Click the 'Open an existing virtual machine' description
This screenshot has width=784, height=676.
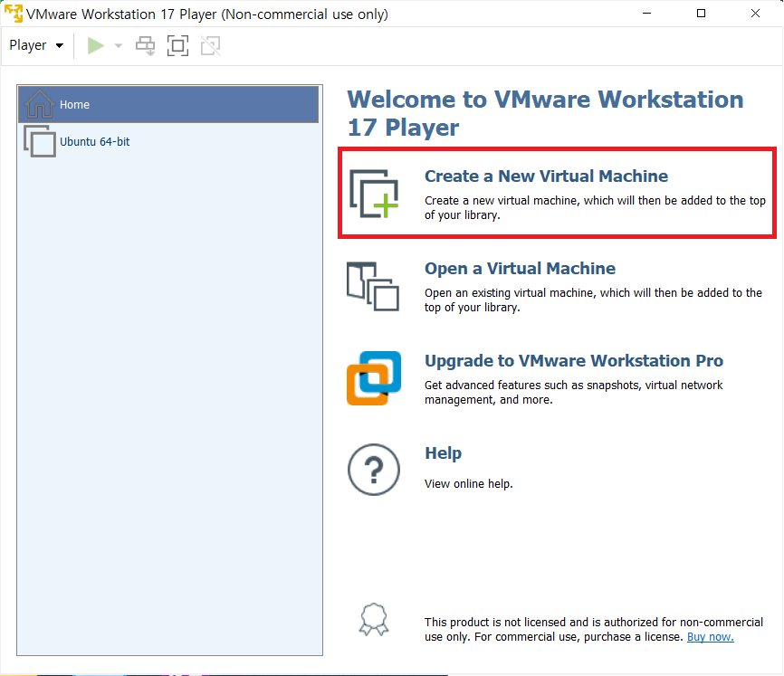[593, 300]
